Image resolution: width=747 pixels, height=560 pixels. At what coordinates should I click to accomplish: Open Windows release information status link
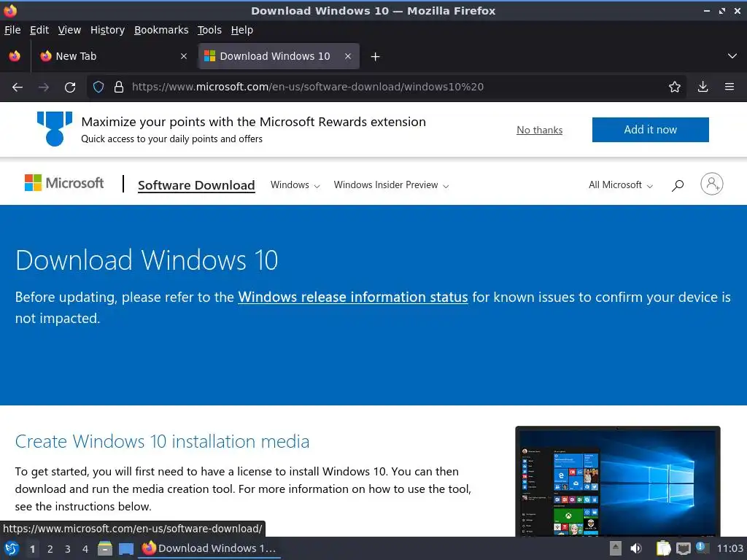coord(353,297)
